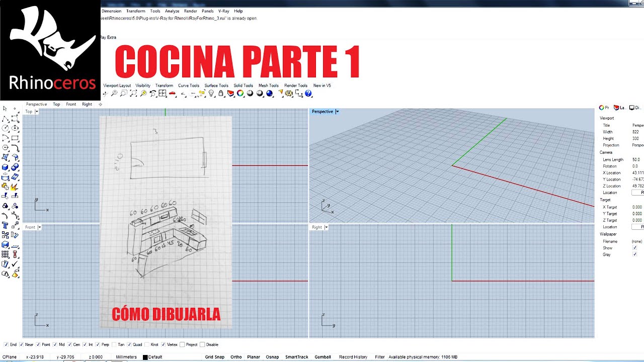Open the Perspective viewport title dropdown

coord(337,112)
